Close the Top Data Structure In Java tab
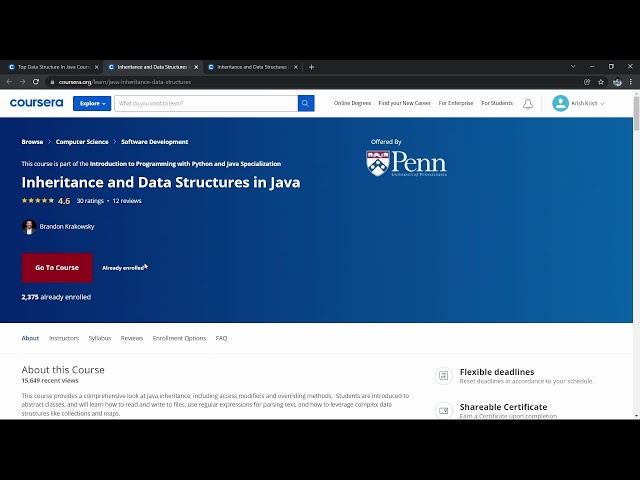Screen dimensions: 640x480 [97, 67]
